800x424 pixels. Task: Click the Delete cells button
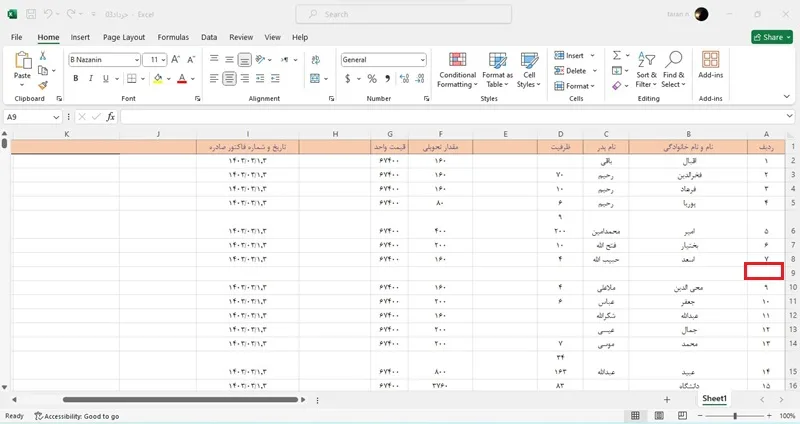(x=576, y=70)
